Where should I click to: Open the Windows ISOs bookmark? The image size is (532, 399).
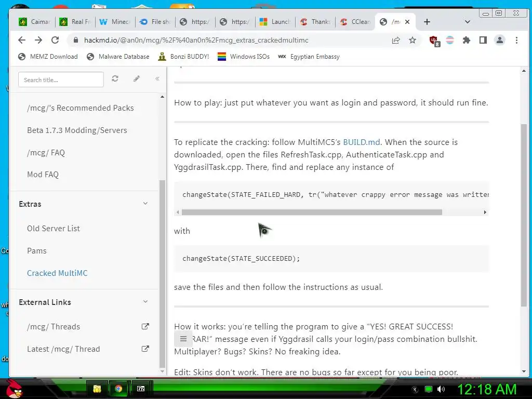tap(243, 57)
